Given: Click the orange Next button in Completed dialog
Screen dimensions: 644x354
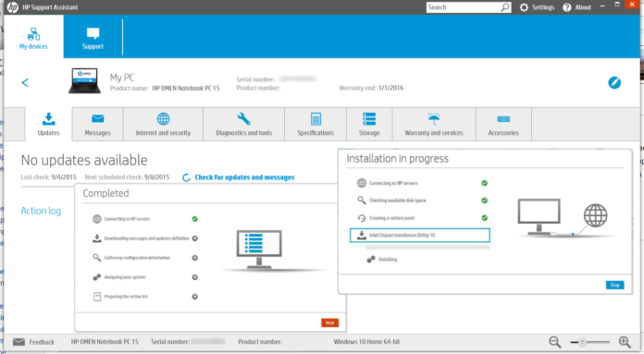Looking at the screenshot, I should (329, 323).
